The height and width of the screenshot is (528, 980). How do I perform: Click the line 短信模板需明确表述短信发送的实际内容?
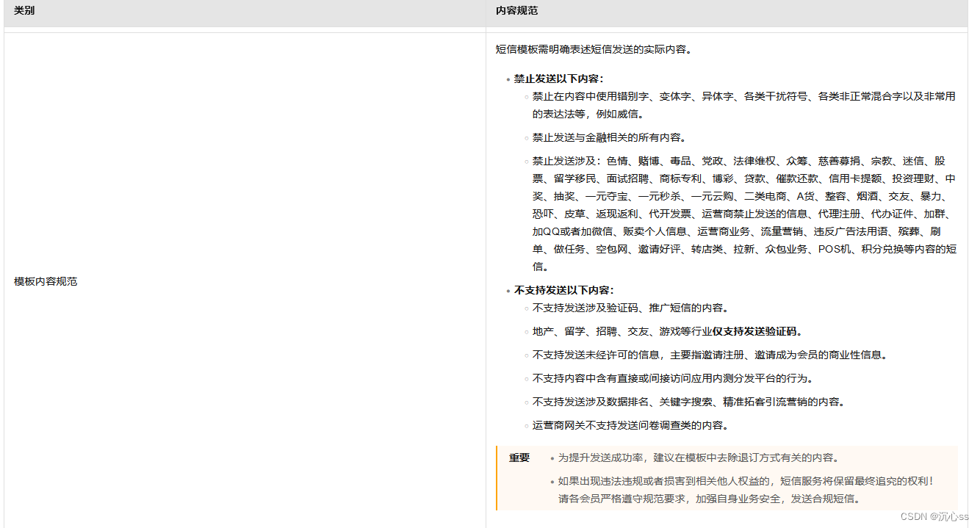[594, 49]
